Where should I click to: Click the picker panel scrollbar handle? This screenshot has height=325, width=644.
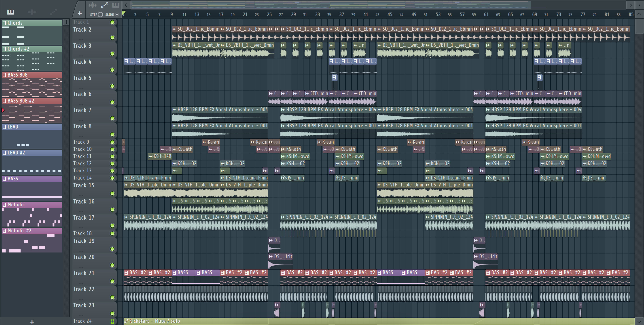click(x=66, y=22)
